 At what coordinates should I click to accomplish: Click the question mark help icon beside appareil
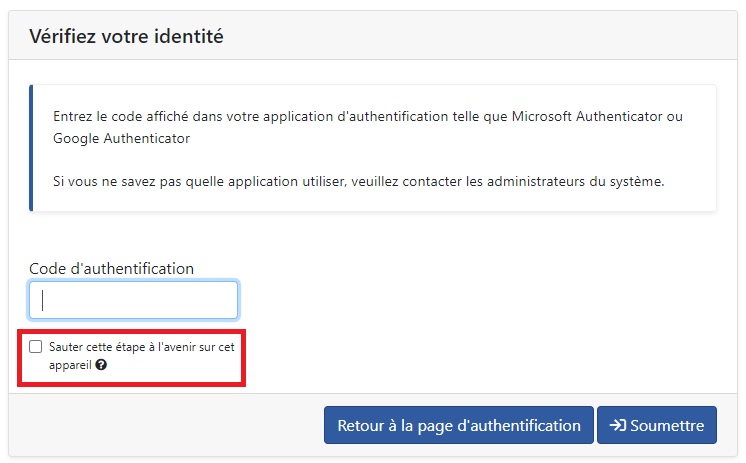(x=101, y=365)
